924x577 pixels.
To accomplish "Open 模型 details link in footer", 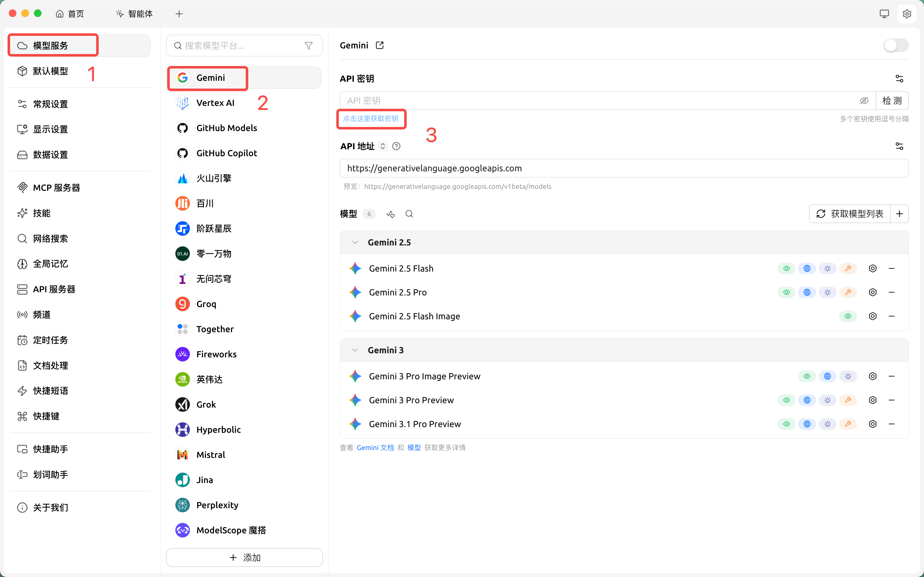I will tap(414, 448).
